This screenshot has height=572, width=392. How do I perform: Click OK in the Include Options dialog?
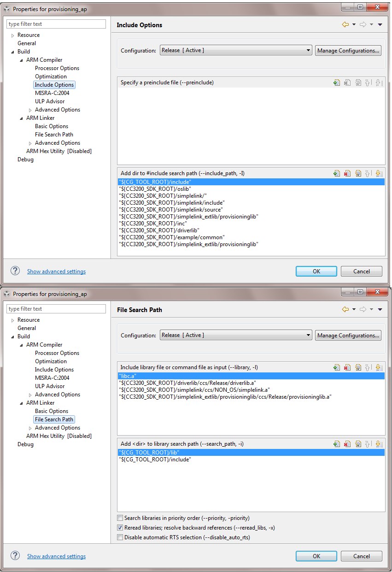click(316, 271)
